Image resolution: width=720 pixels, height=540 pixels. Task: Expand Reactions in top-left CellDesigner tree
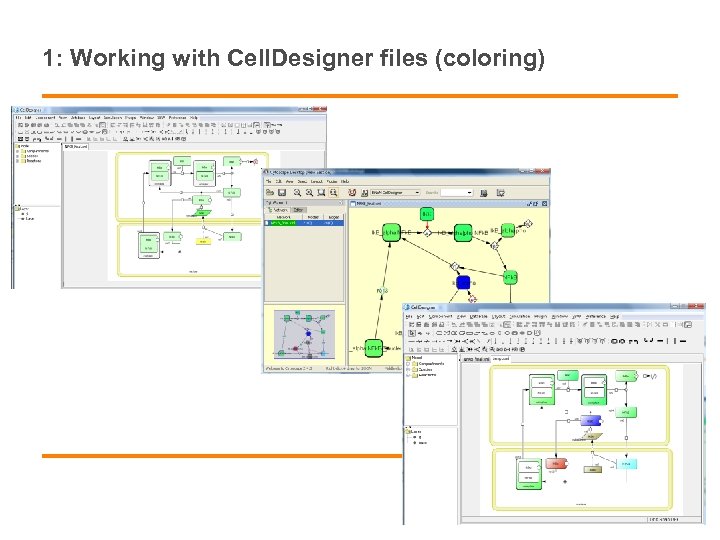click(17, 161)
